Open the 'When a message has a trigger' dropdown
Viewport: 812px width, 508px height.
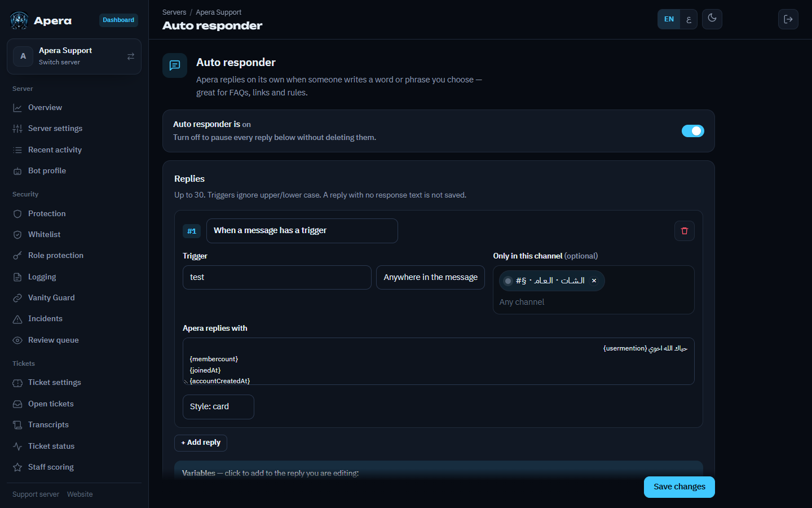click(302, 231)
